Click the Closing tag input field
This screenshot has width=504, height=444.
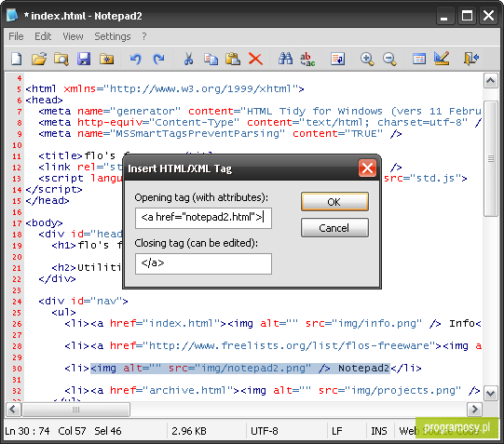pos(203,263)
